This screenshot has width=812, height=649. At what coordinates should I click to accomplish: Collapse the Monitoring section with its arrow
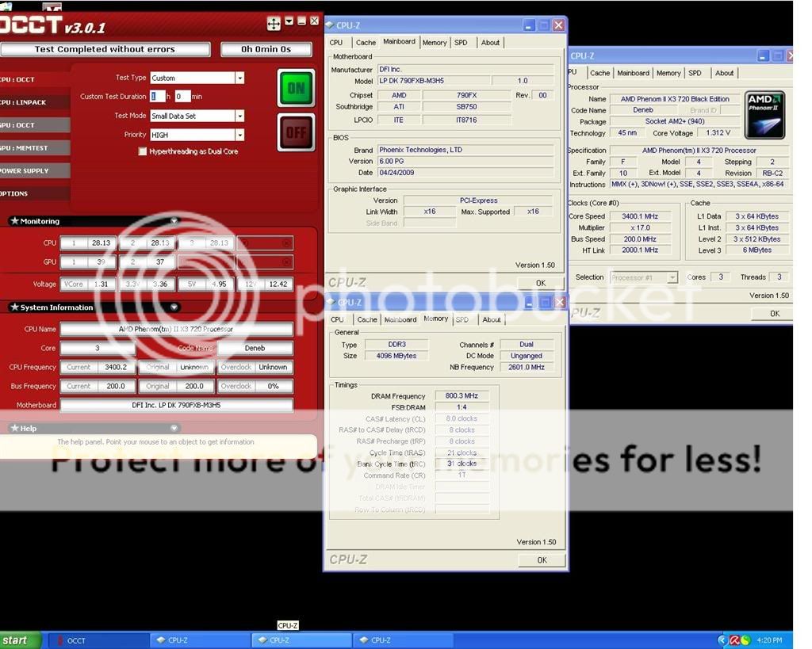(x=174, y=221)
